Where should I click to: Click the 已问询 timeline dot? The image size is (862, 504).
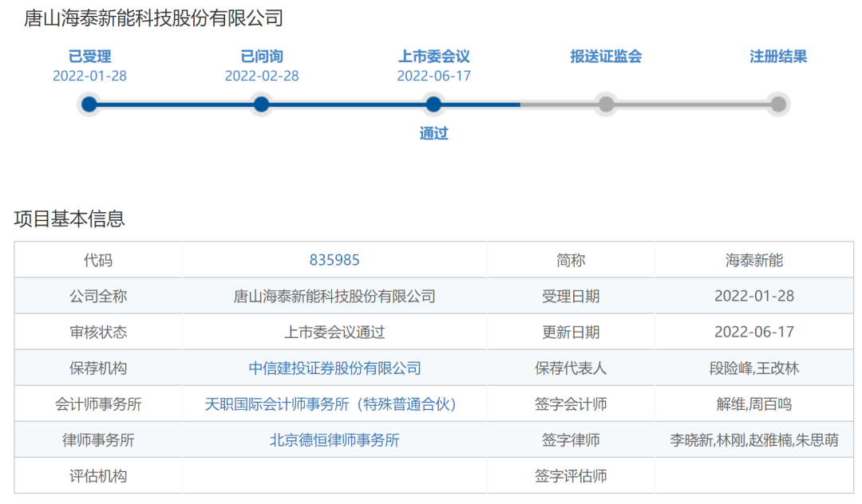[x=261, y=104]
